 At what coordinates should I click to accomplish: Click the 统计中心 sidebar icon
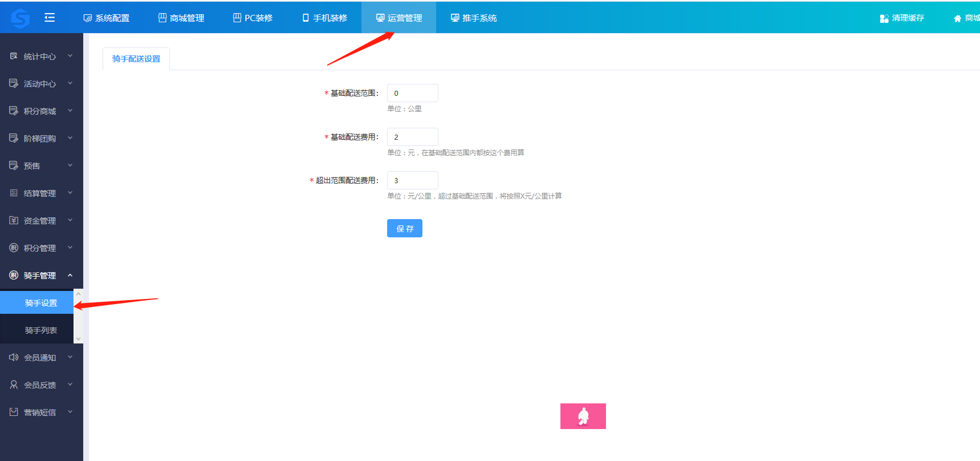[14, 56]
